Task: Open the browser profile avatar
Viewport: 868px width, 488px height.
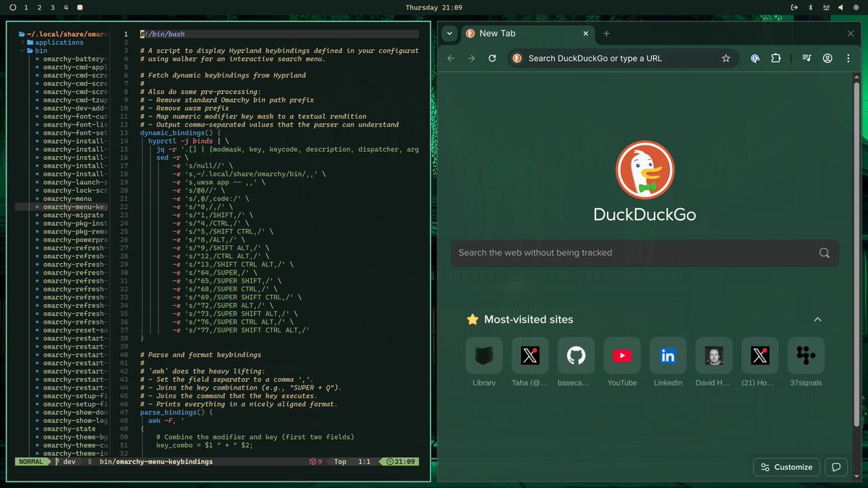Action: click(827, 59)
